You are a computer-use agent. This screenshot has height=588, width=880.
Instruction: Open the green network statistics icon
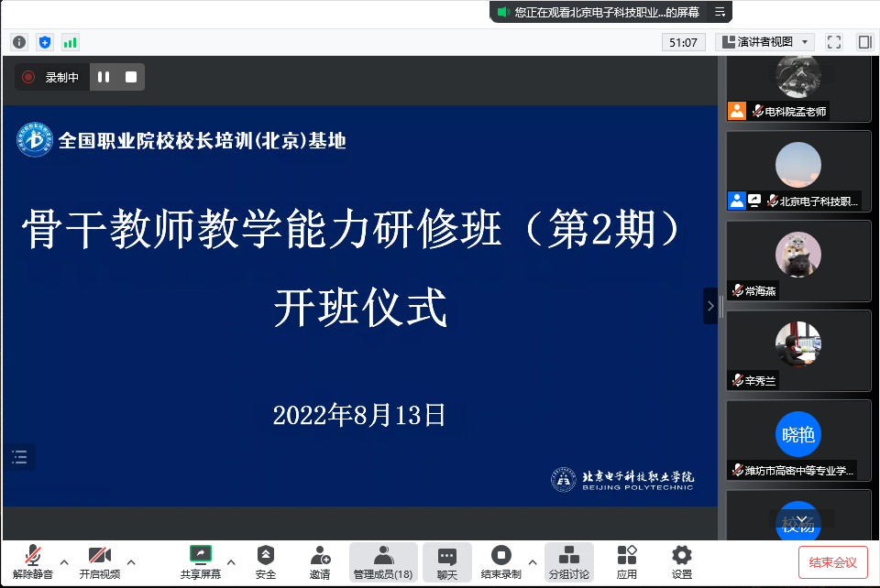tap(70, 42)
